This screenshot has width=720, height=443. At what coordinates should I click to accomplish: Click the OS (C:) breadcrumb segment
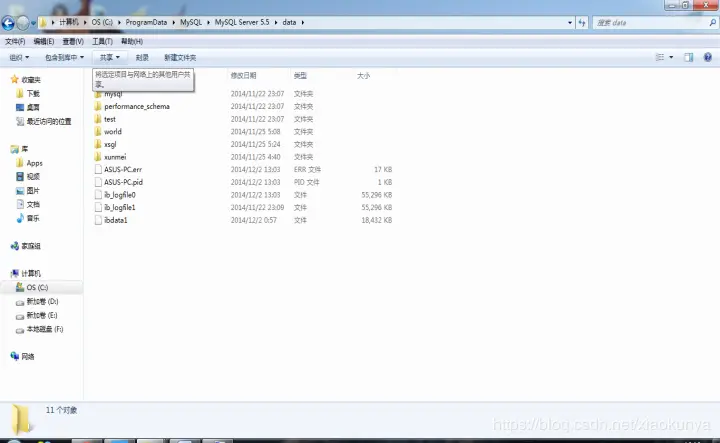pyautogui.click(x=102, y=22)
